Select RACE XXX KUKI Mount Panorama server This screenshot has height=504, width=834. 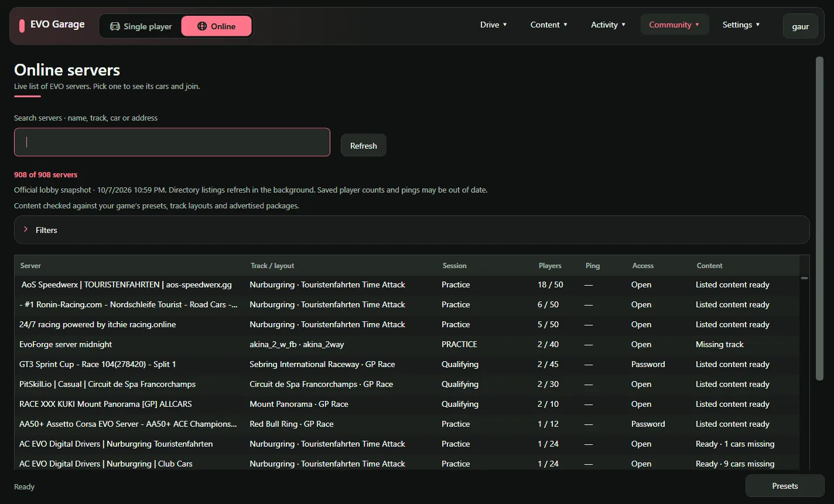407,404
